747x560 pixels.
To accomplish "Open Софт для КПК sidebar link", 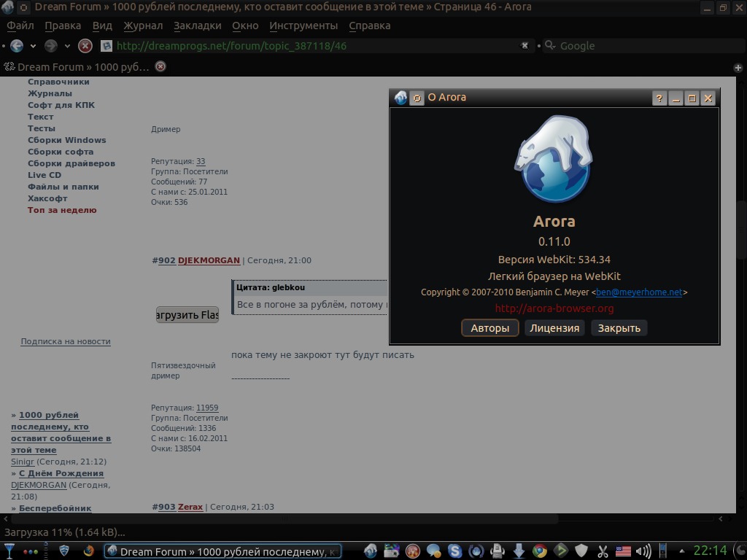I will pyautogui.click(x=61, y=105).
